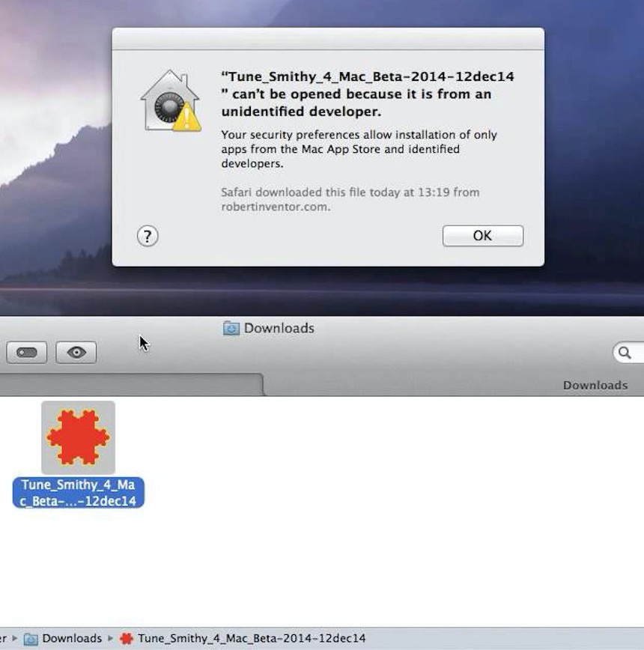Screen dimensions: 644x650
Task: Click the Edit Tags toolbar button
Action: (x=27, y=353)
